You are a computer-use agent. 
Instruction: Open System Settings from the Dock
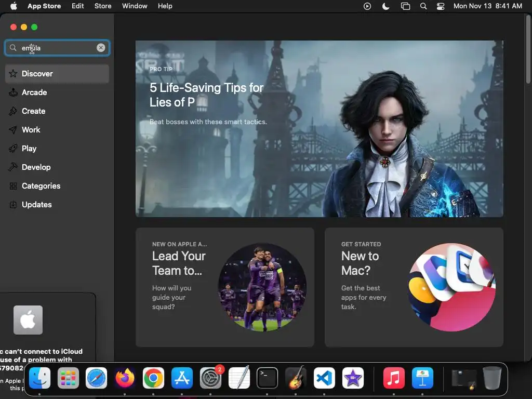[x=211, y=378]
